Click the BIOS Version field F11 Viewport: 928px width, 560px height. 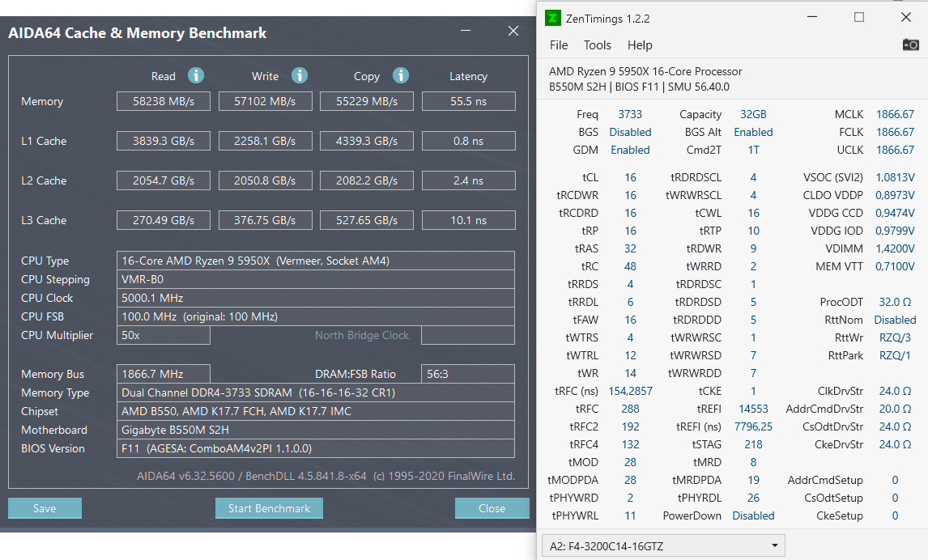click(x=316, y=448)
